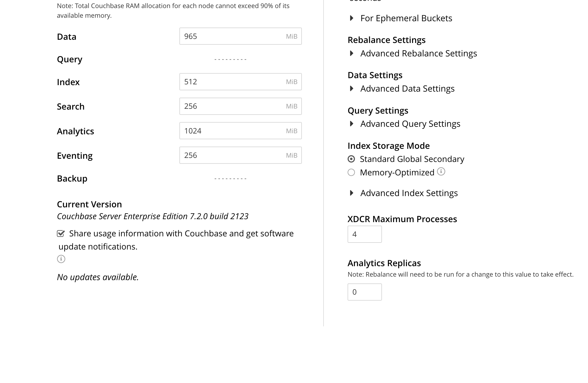588x383 pixels.
Task: Click the Analytics MiB input field
Action: coord(240,130)
